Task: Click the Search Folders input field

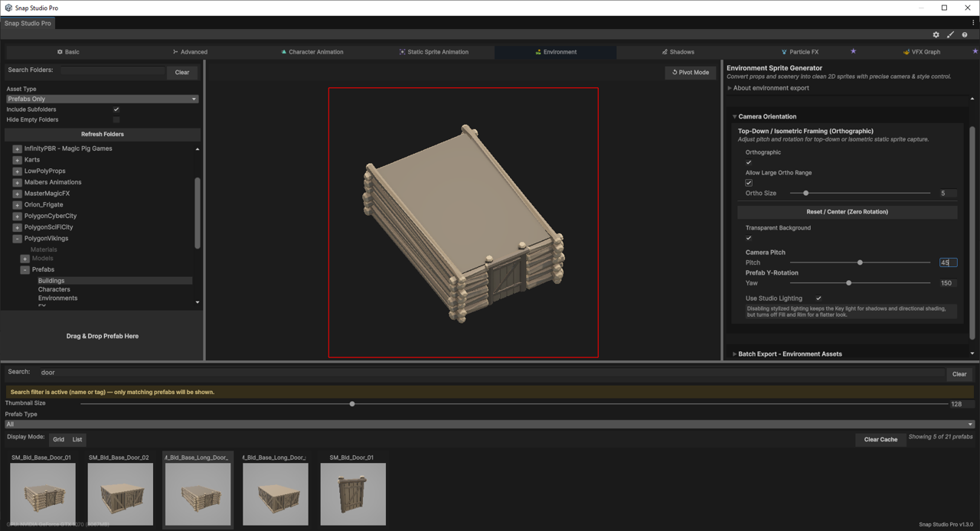Action: tap(113, 71)
